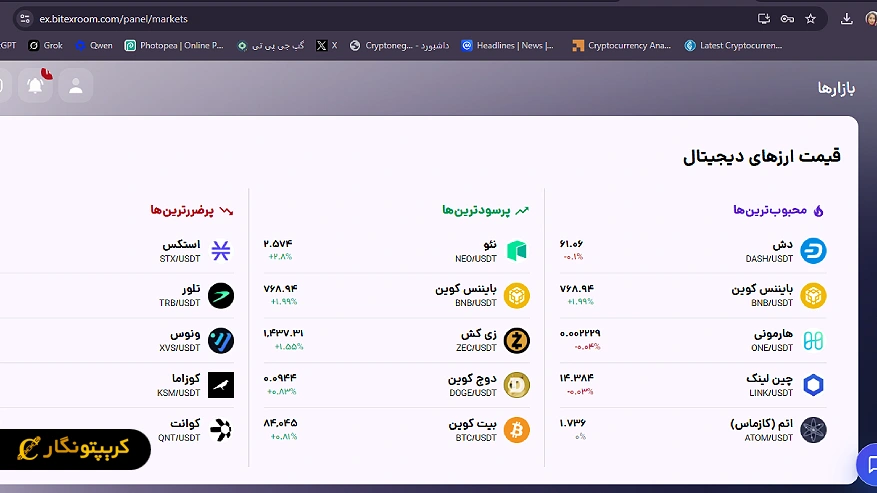
Task: Click the Dogecoin logo
Action: 517,385
